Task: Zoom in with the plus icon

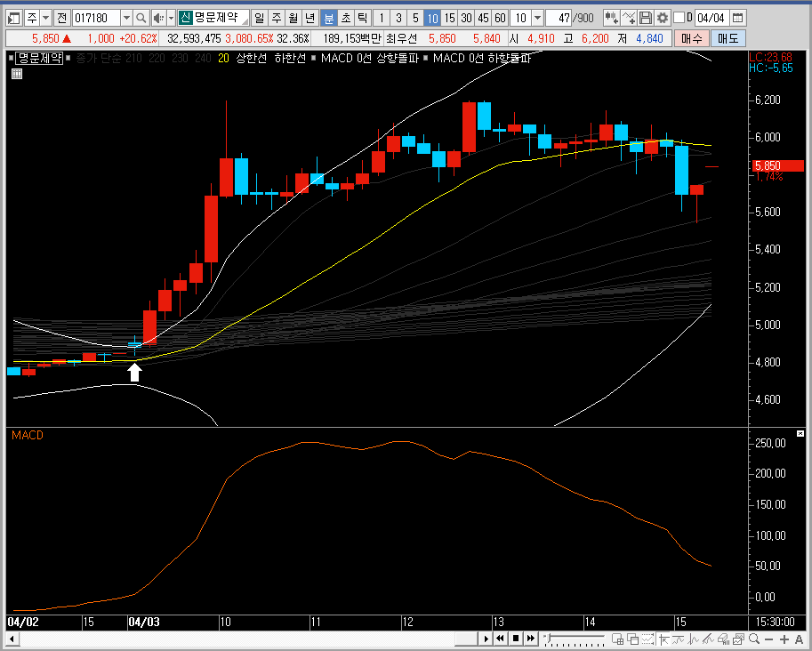Action: click(784, 639)
